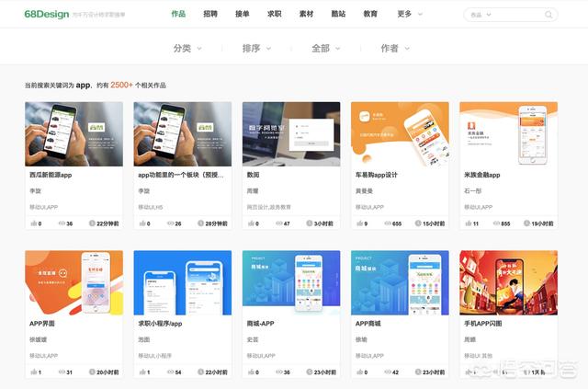Open the 求职 nav item
The width and height of the screenshot is (588, 389).
point(274,14)
